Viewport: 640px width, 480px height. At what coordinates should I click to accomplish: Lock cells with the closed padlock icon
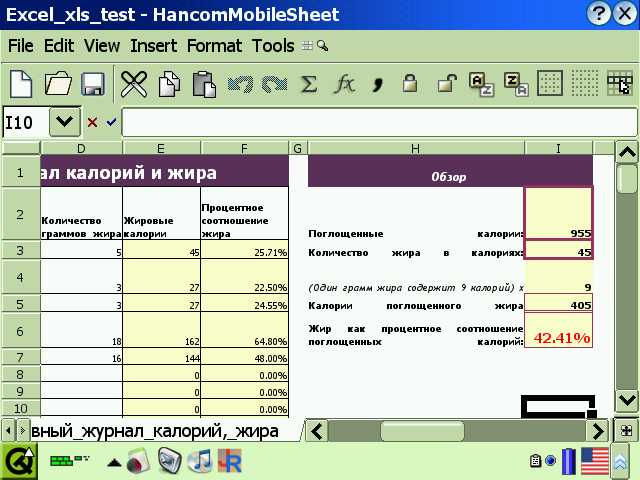pos(410,83)
